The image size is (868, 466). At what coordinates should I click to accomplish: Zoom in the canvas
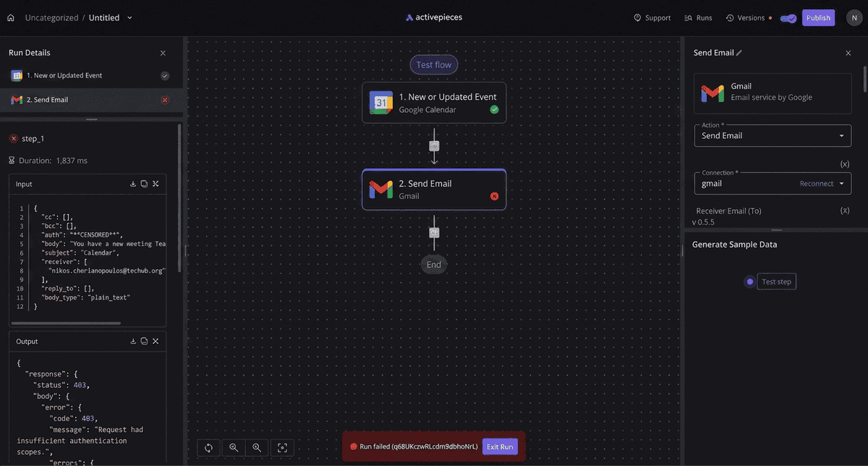point(257,447)
